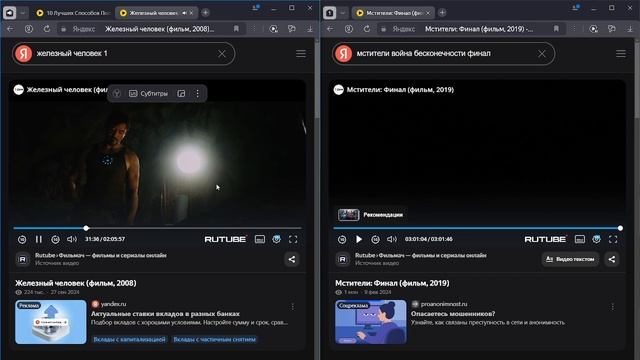Screen dimensions: 640x360
Task: Bookmark page in left browser address bar
Action: pos(236,29)
